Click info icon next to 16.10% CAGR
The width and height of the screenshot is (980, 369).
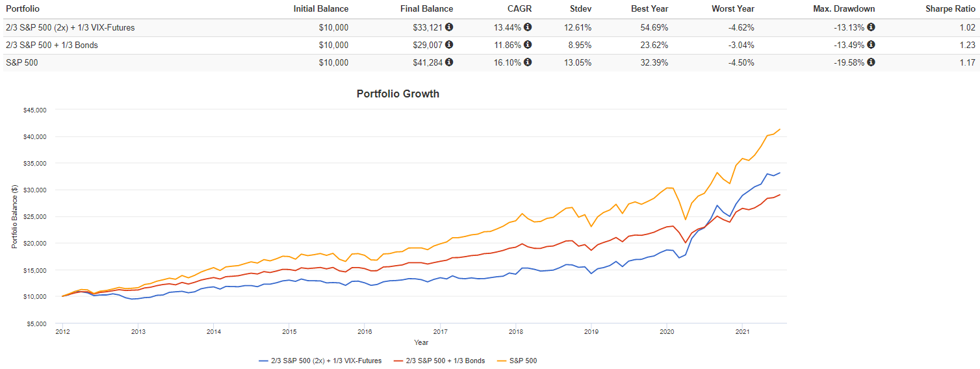[x=528, y=62]
